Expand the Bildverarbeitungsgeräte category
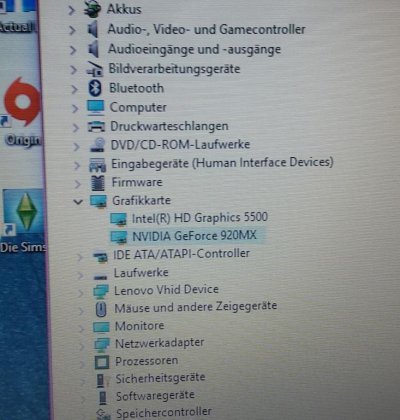This screenshot has width=400, height=420. tap(74, 70)
